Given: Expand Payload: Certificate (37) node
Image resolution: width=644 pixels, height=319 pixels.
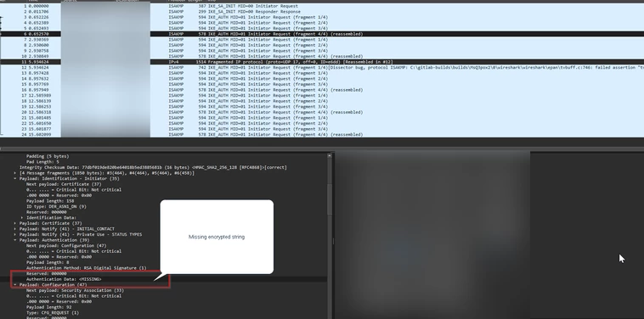Looking at the screenshot, I should (15, 223).
